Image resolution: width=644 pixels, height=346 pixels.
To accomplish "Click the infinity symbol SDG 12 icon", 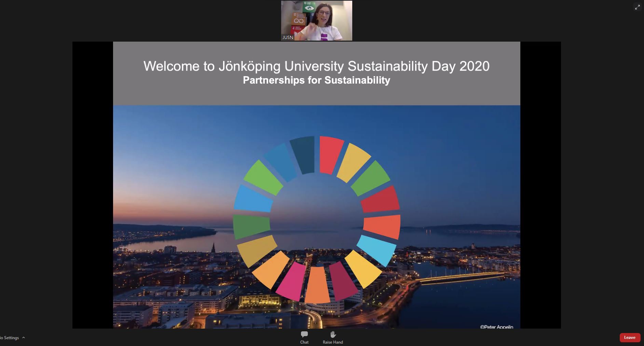I will point(299,20).
